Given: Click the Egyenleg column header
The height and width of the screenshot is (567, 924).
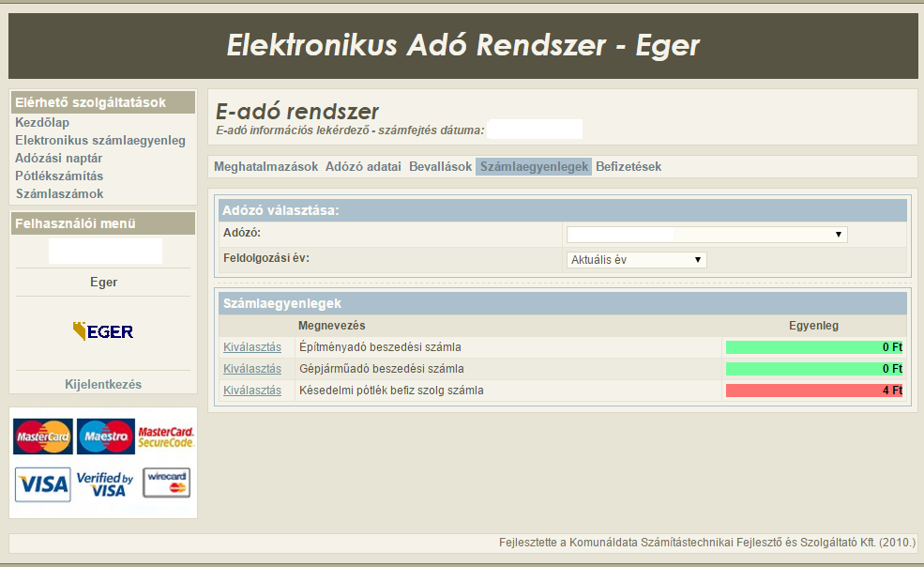Looking at the screenshot, I should click(813, 326).
